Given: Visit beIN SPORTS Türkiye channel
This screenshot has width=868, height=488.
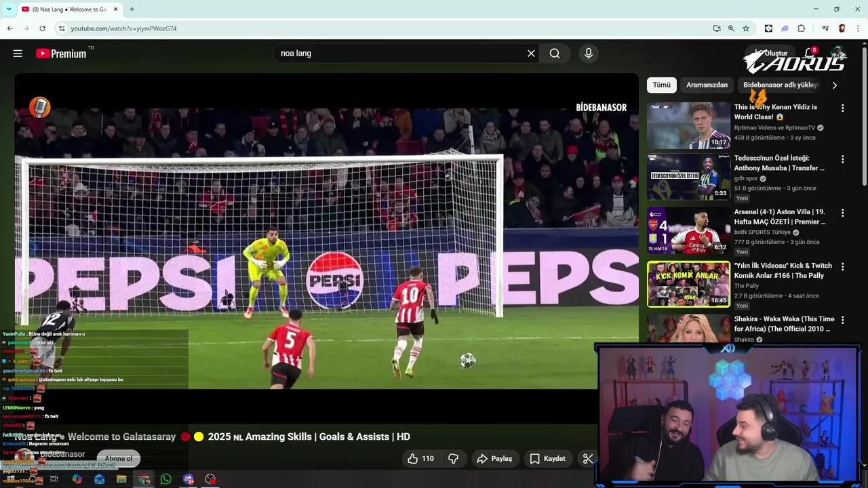Looking at the screenshot, I should tap(762, 232).
